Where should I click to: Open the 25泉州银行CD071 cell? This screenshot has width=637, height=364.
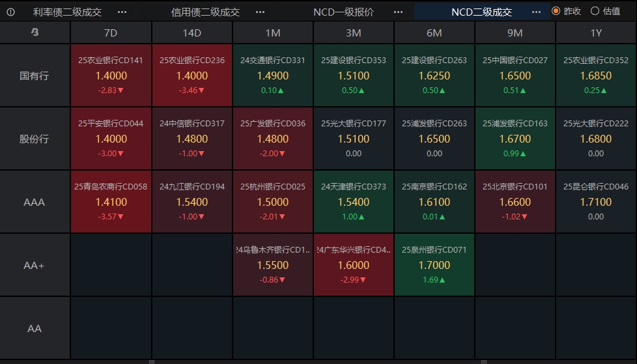[434, 265]
